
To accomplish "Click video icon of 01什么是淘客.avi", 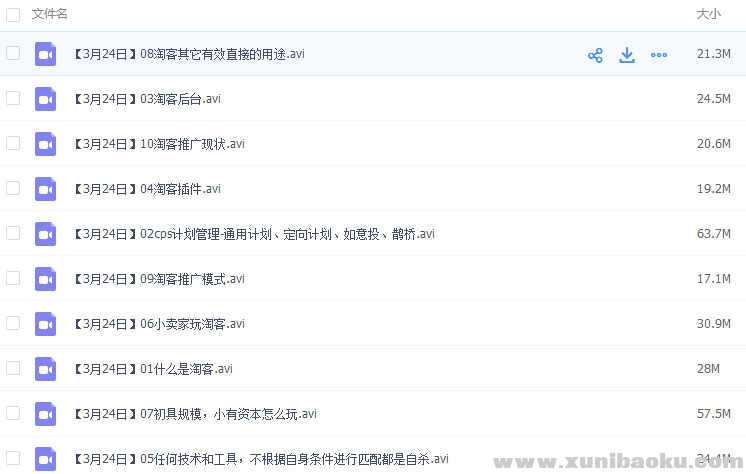I will click(x=45, y=369).
